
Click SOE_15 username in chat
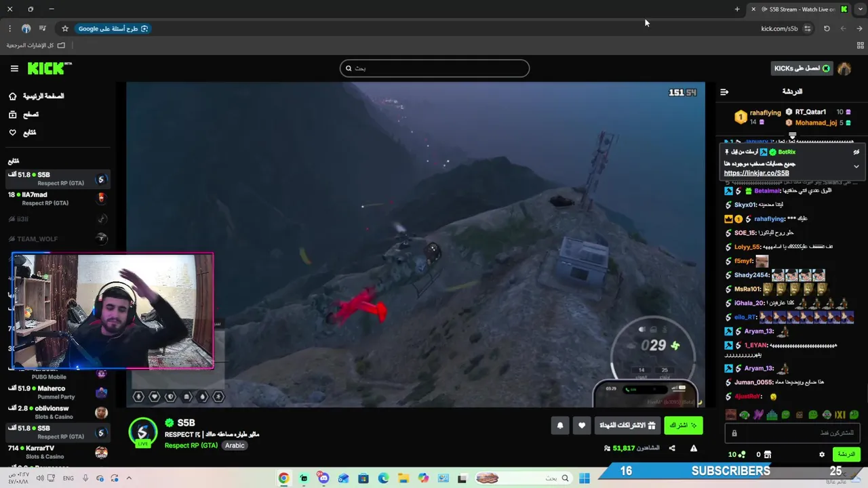pyautogui.click(x=746, y=233)
